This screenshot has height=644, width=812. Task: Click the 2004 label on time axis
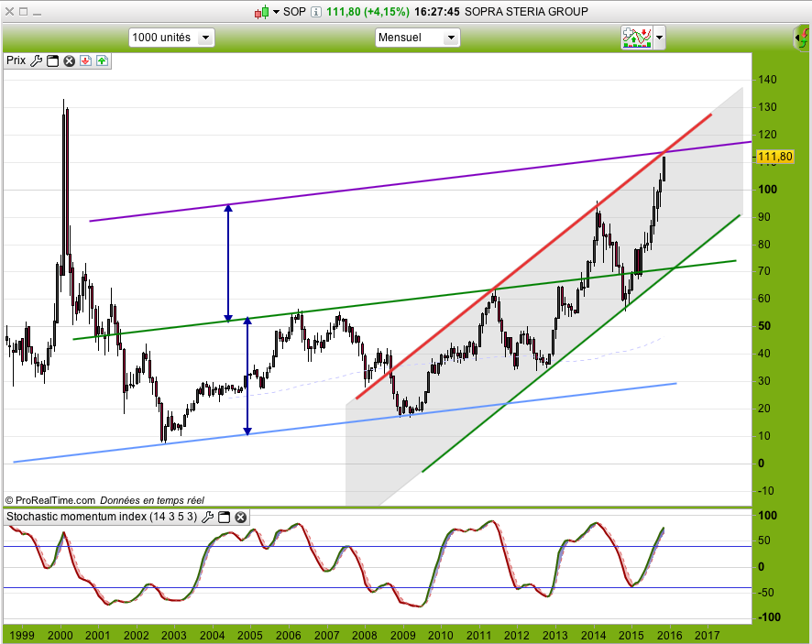click(x=213, y=635)
